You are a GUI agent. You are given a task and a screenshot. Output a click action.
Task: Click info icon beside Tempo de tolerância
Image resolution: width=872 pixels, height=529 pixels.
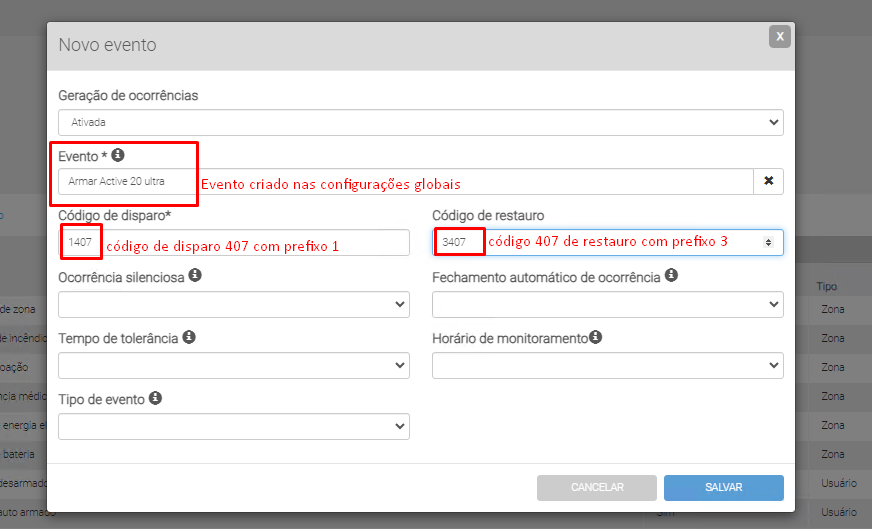coord(189,337)
